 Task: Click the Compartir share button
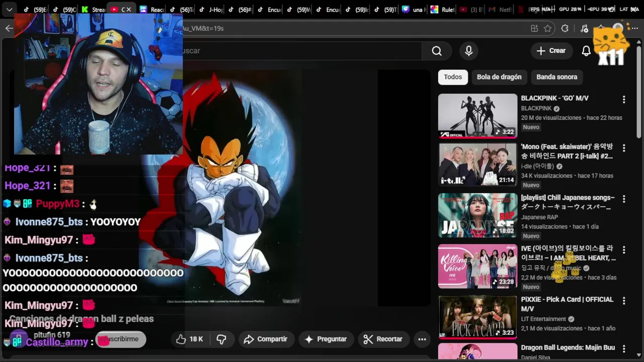point(266,339)
